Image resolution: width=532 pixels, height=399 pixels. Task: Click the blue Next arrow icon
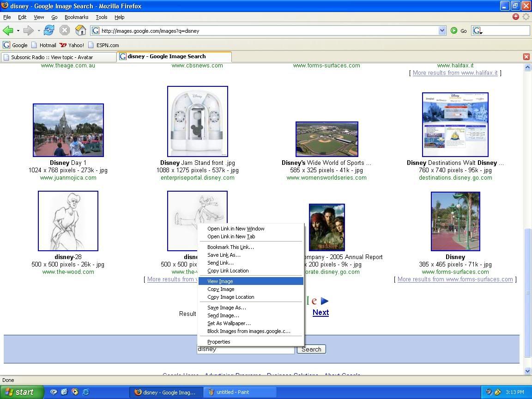324,301
